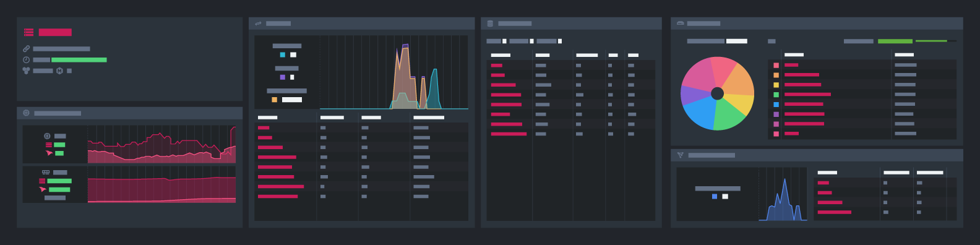Click the green slice of the pie chart

point(728,116)
